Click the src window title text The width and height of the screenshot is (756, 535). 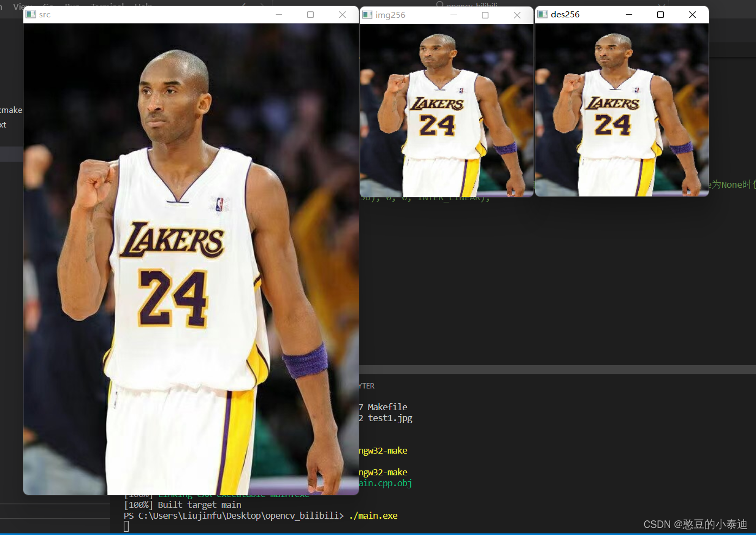[45, 15]
